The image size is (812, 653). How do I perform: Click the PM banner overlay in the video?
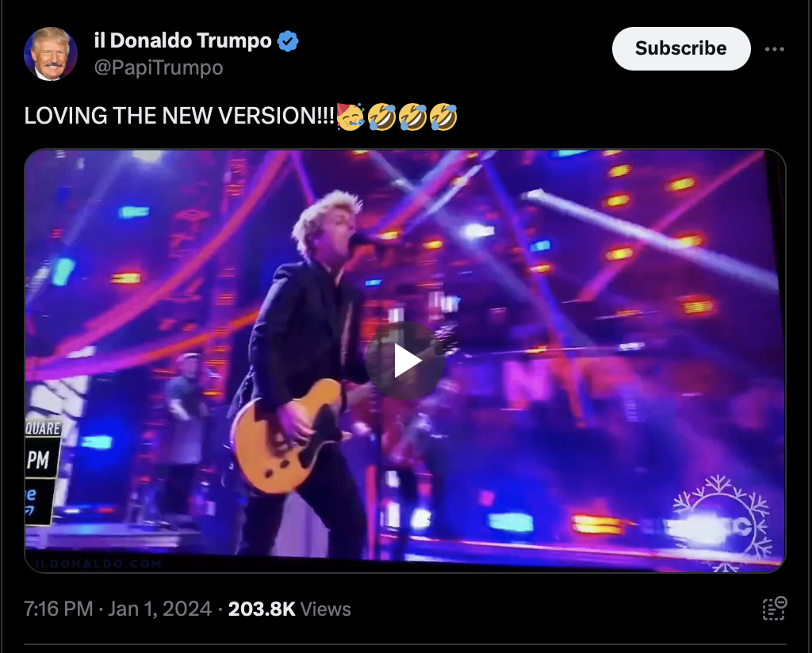point(39,460)
